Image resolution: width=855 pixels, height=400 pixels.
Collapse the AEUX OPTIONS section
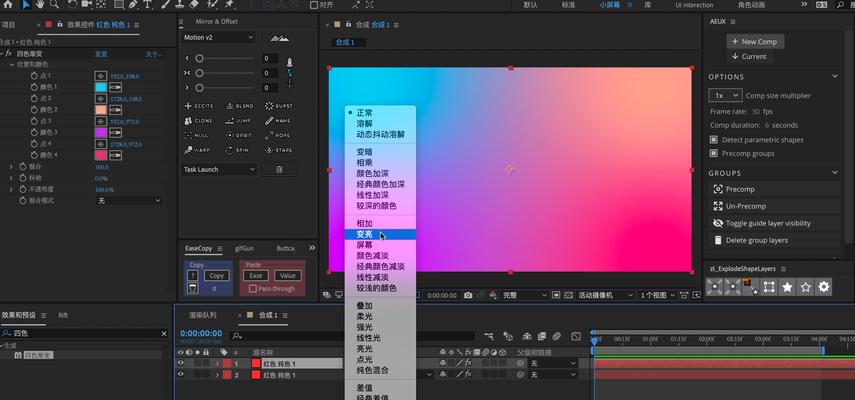click(x=835, y=76)
